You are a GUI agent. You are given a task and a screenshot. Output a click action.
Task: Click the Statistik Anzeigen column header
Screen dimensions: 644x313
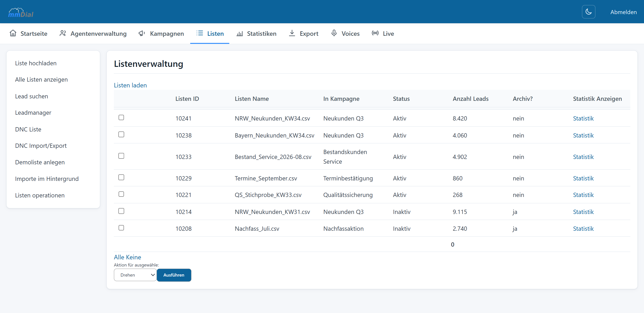coord(597,99)
